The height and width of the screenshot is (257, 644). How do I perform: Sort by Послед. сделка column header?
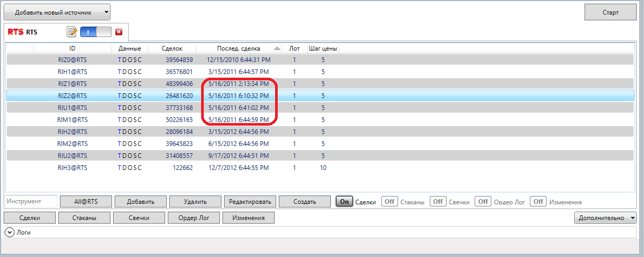(x=239, y=48)
